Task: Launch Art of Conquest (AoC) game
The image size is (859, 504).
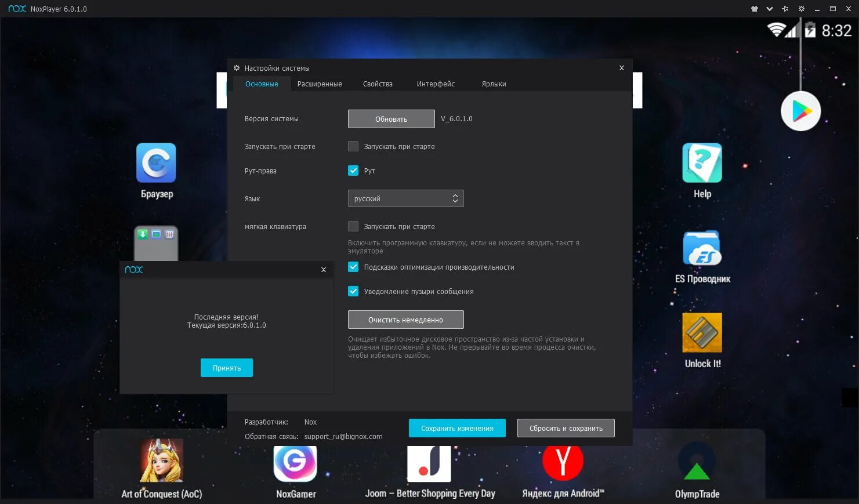Action: (x=162, y=461)
